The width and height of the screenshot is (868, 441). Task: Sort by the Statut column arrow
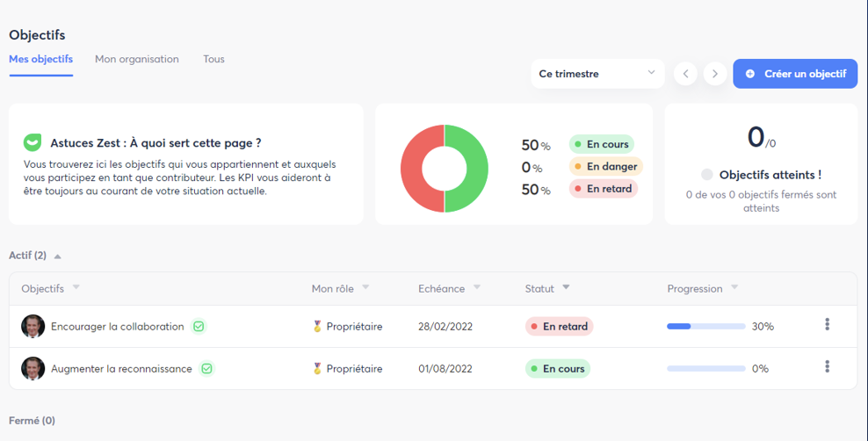point(566,287)
